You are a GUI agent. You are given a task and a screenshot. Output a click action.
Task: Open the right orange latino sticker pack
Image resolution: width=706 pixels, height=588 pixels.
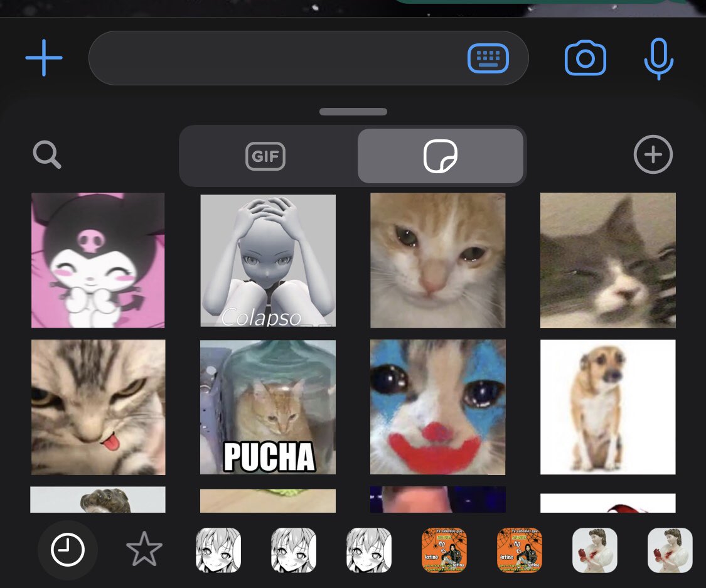[x=519, y=550]
